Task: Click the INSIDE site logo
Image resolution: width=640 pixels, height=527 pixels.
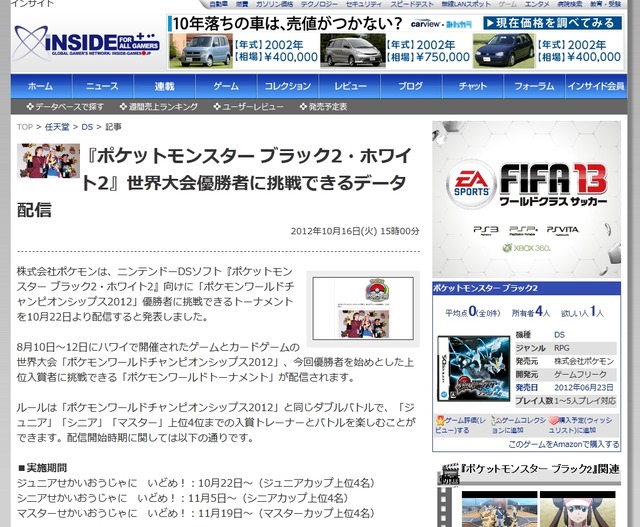Action: point(87,44)
